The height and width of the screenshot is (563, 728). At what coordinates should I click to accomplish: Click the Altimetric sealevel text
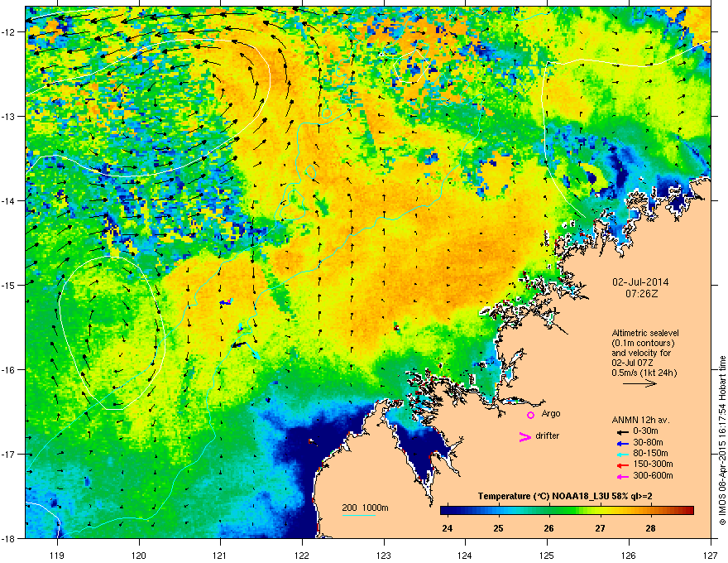click(645, 333)
